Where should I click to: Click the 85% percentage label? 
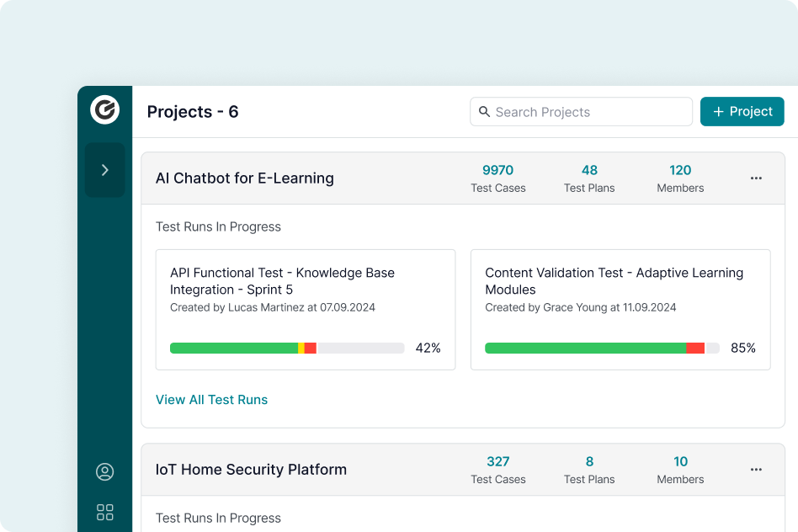point(743,348)
